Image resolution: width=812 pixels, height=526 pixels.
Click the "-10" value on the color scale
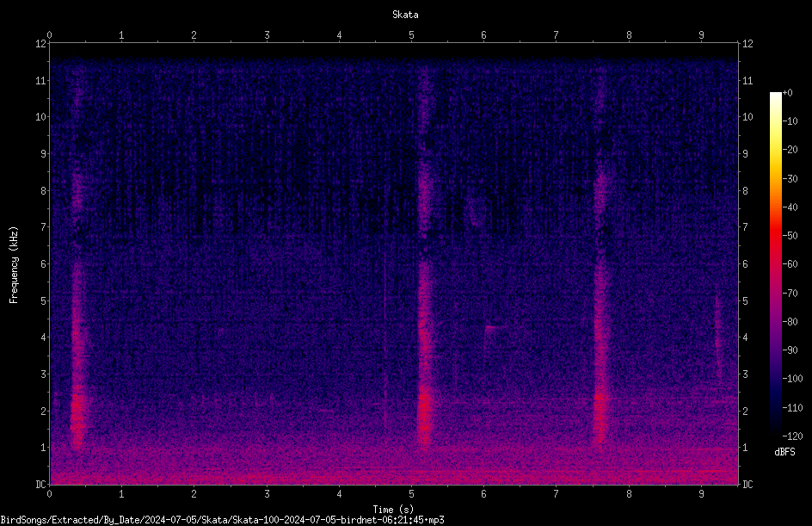[x=790, y=121]
